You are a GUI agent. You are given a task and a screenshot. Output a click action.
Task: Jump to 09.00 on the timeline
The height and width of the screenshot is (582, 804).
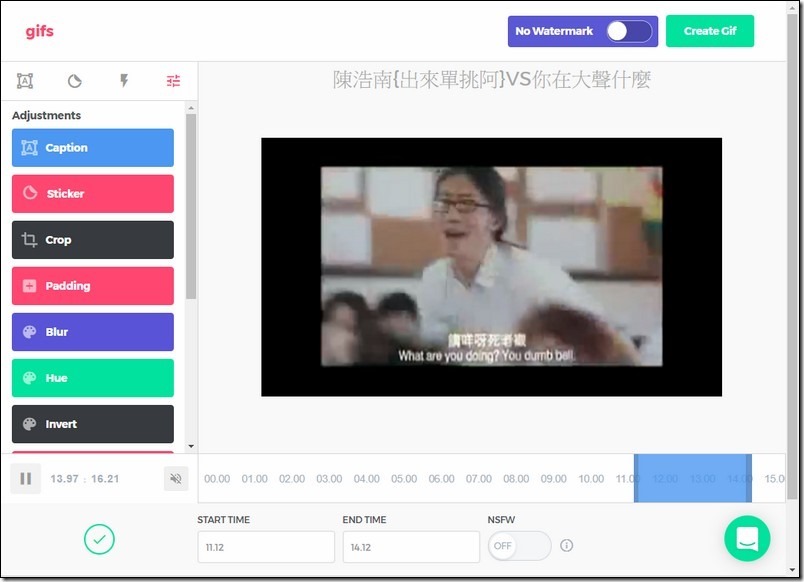(x=553, y=479)
